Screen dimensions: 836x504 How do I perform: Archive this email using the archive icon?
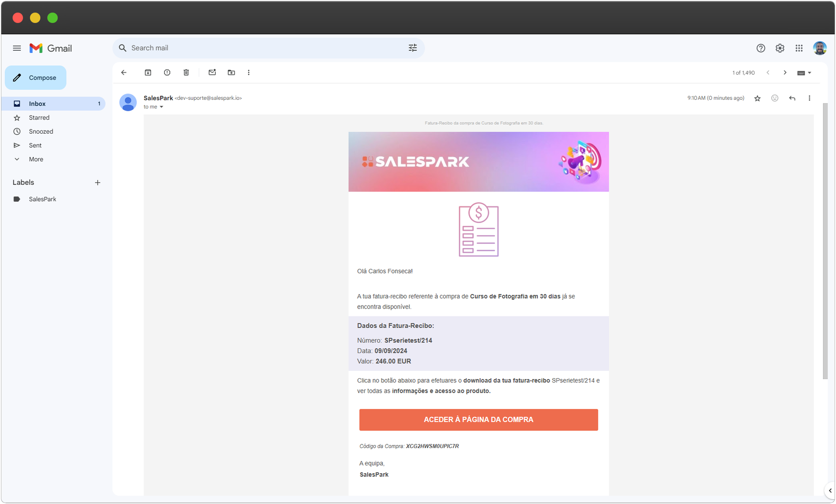[148, 73]
